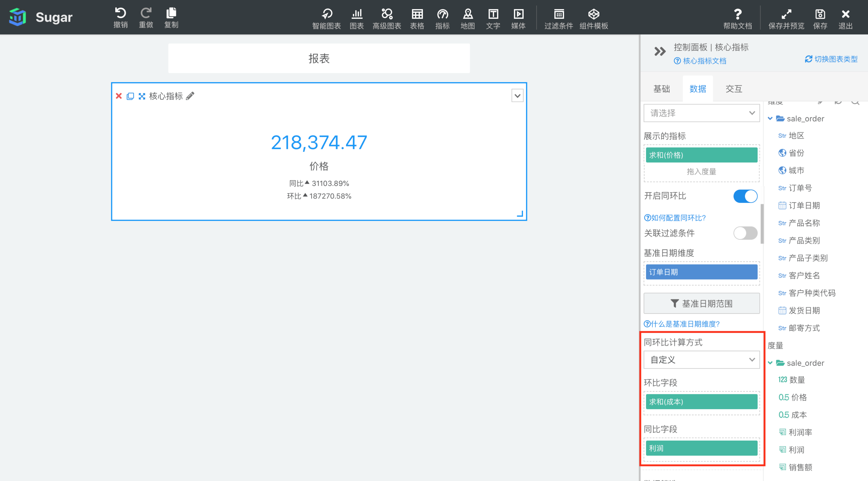Open the 指标 indicator menu
The image size is (868, 481).
click(x=442, y=18)
